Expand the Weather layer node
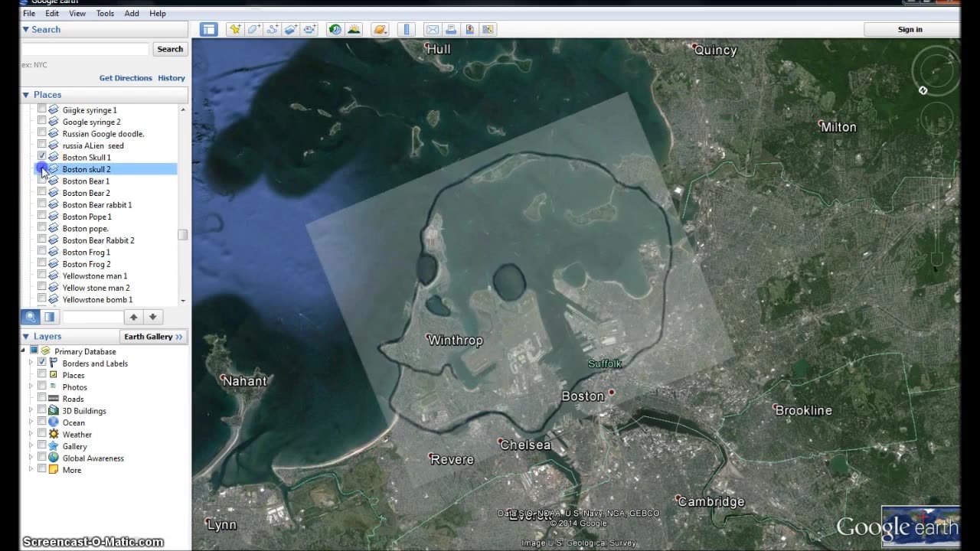Image resolution: width=980 pixels, height=551 pixels. (x=31, y=435)
